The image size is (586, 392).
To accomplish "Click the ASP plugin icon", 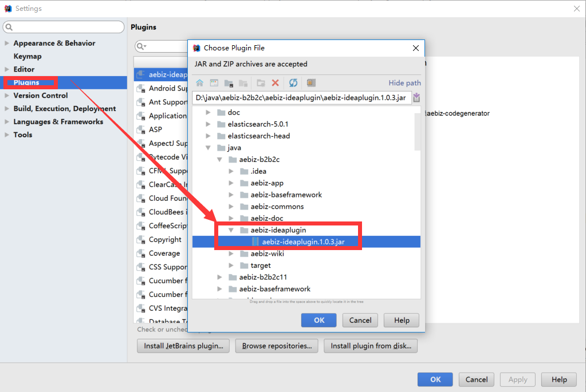I will coord(141,129).
